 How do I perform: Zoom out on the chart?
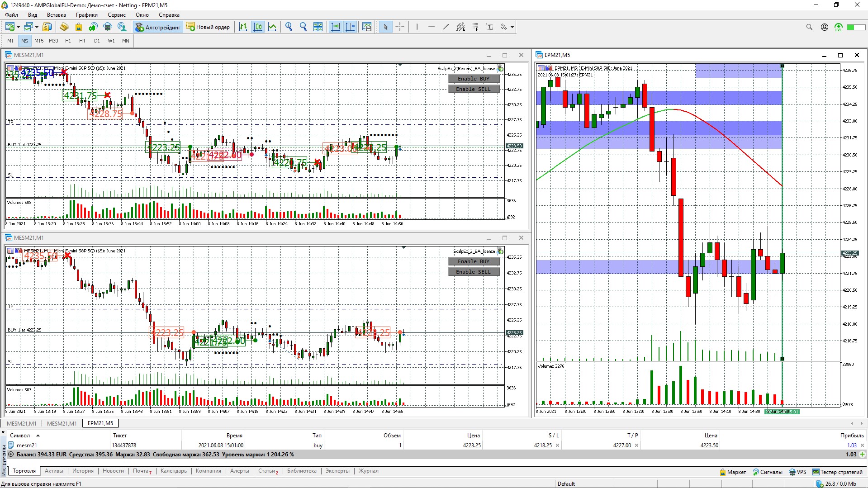[304, 27]
